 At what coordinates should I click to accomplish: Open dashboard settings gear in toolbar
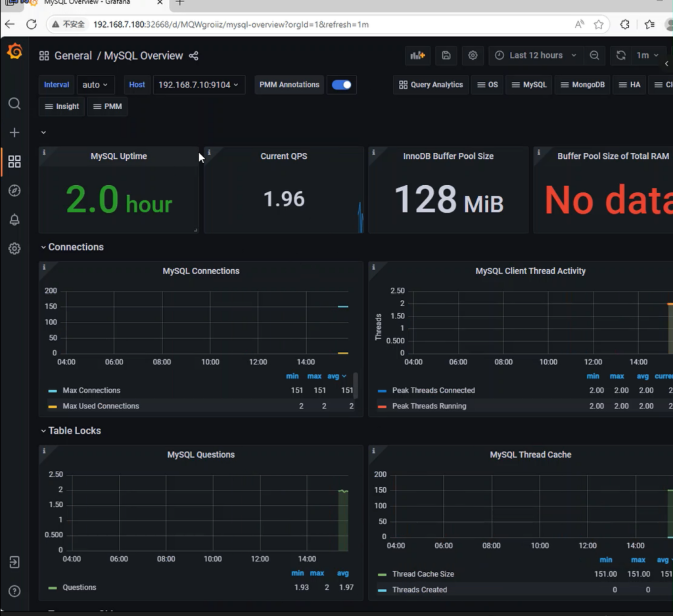tap(473, 56)
